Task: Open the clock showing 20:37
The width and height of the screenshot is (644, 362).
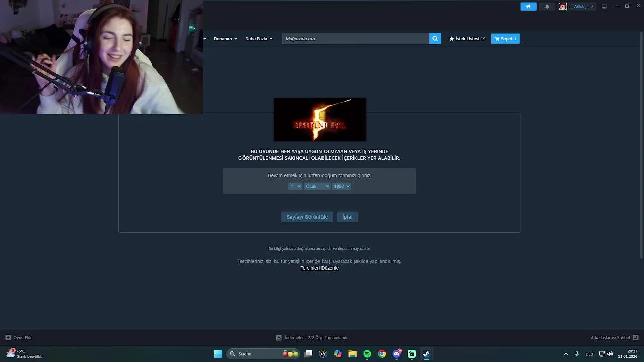Action: click(x=628, y=354)
